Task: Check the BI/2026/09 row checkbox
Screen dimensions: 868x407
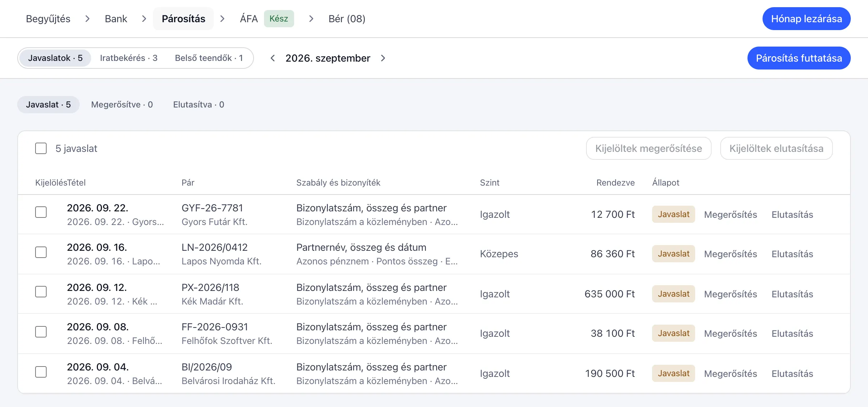Action: pos(41,372)
